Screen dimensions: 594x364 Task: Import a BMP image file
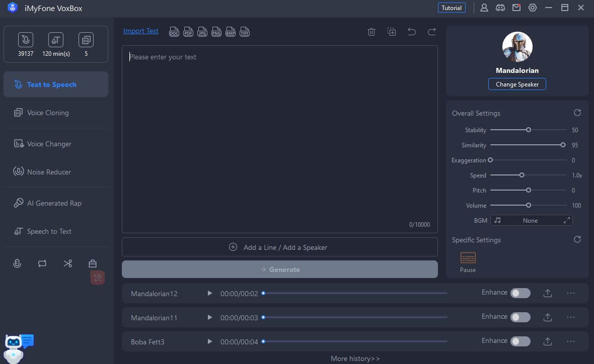click(231, 32)
